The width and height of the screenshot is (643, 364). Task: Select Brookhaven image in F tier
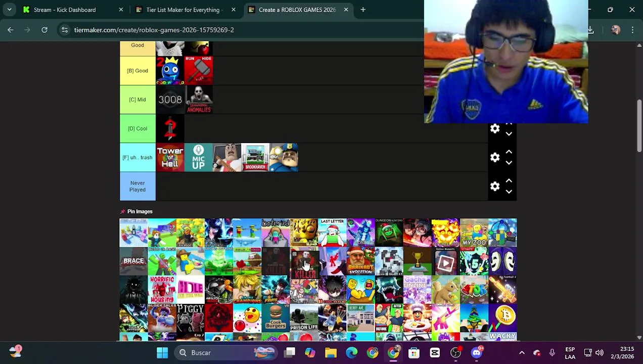click(255, 157)
